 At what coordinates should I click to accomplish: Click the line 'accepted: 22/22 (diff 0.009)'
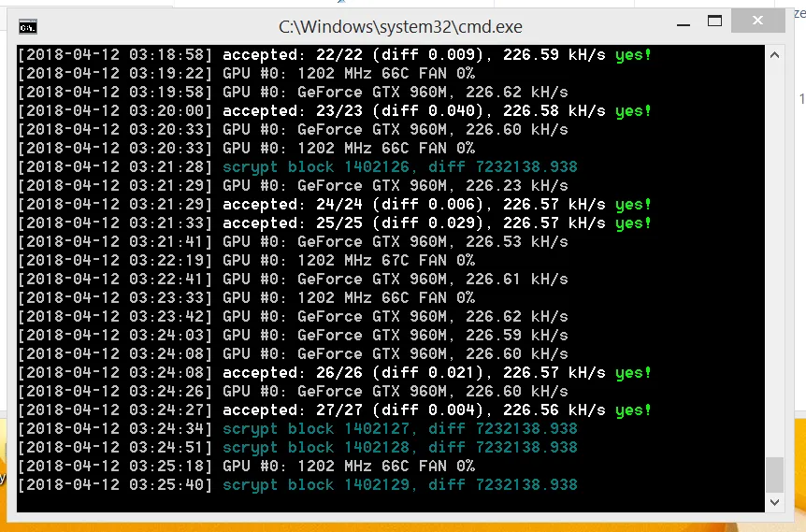pyautogui.click(x=335, y=54)
